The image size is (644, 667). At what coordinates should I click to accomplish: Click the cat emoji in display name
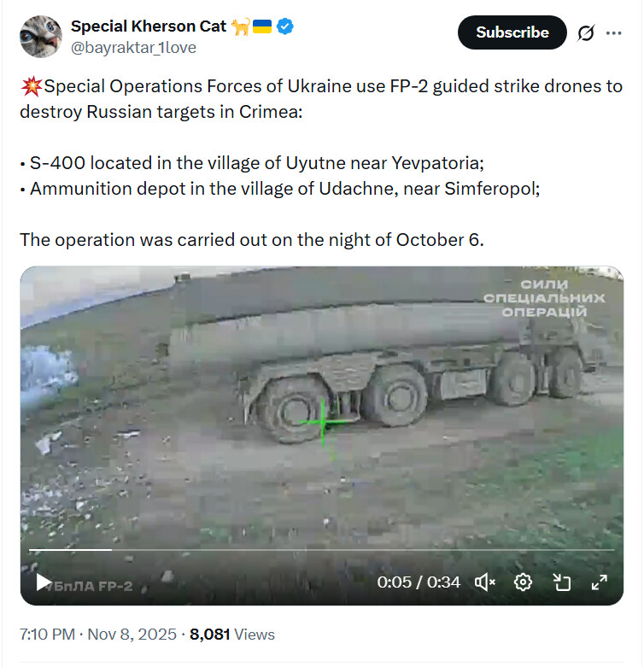240,26
